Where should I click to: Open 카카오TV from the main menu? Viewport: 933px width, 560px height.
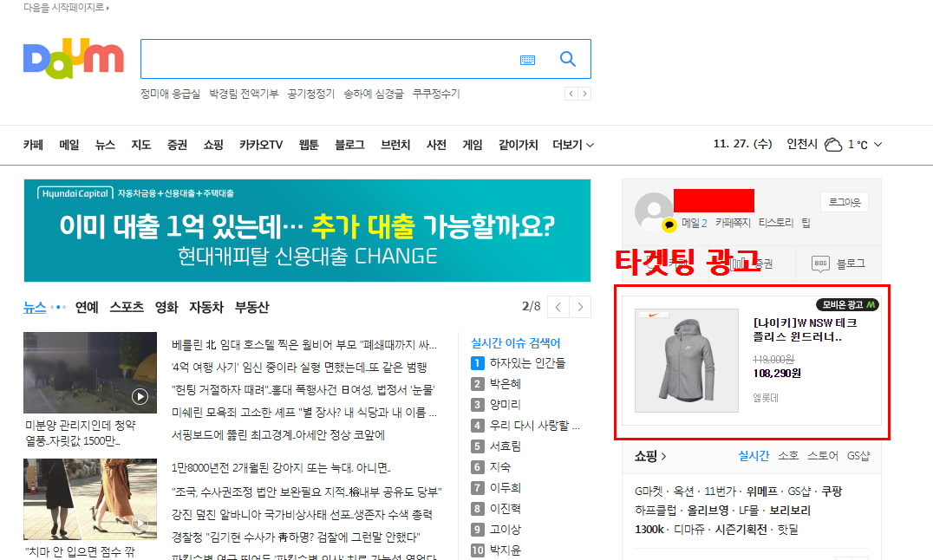pyautogui.click(x=261, y=145)
